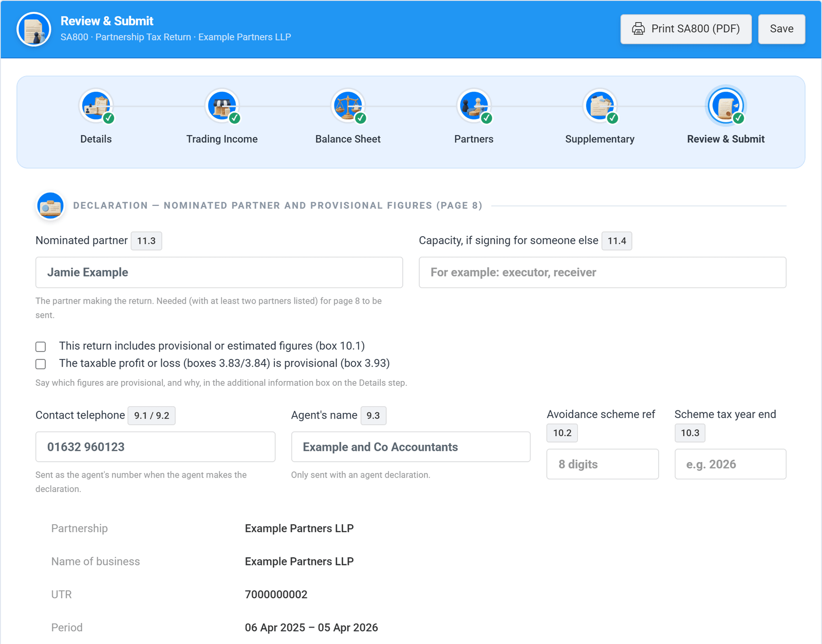Click the Declaration section ID card icon

coord(50,205)
